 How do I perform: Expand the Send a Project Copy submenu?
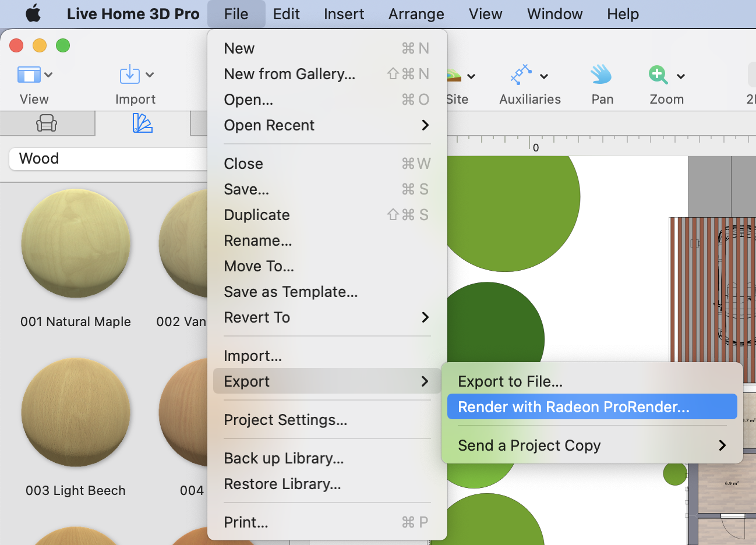(529, 445)
